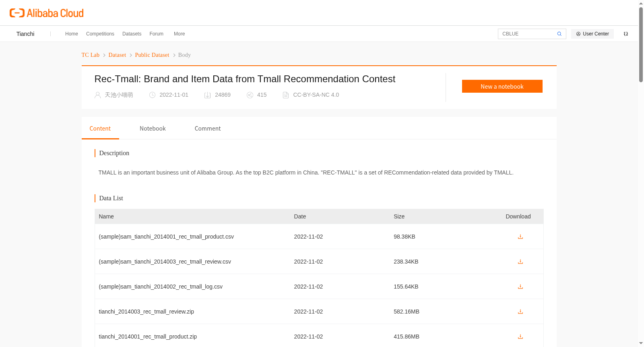Open the User Center button
The height and width of the screenshot is (347, 644).
592,34
